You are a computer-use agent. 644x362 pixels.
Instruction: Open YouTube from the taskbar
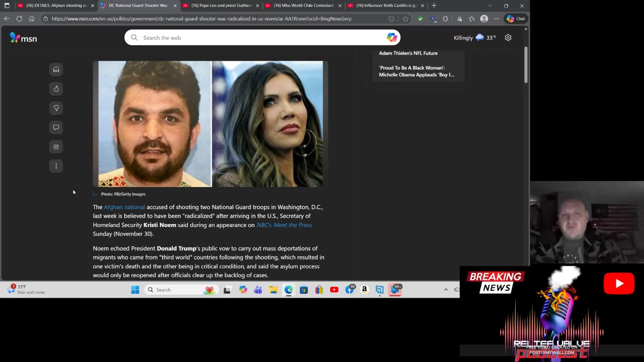point(334,290)
